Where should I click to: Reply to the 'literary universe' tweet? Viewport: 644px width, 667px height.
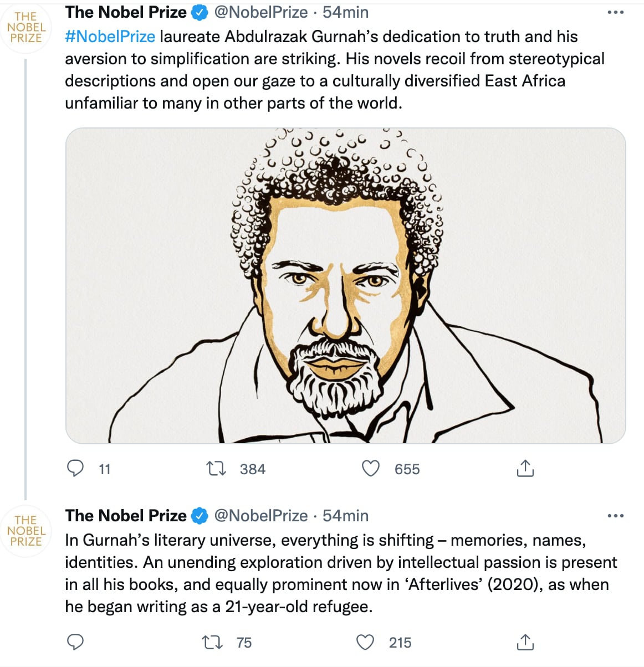coord(75,642)
